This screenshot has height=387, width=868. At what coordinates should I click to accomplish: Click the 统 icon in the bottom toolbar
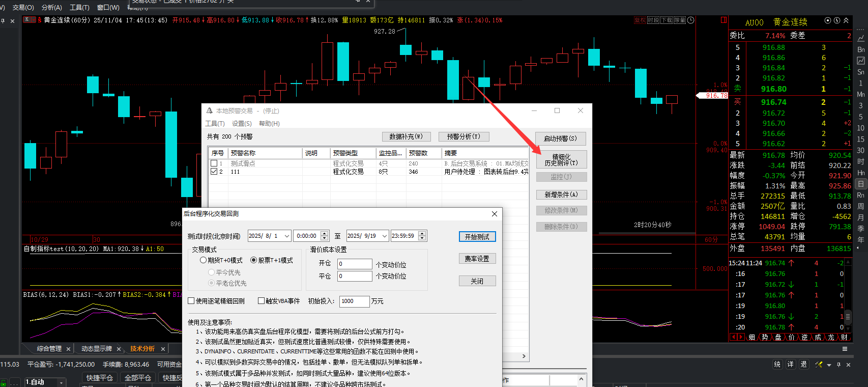[777, 365]
